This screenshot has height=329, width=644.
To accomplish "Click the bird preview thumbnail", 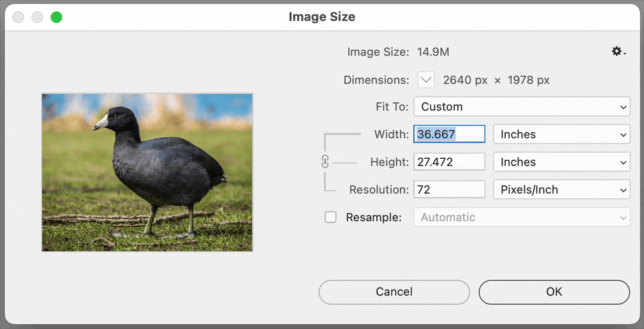I will pyautogui.click(x=147, y=172).
